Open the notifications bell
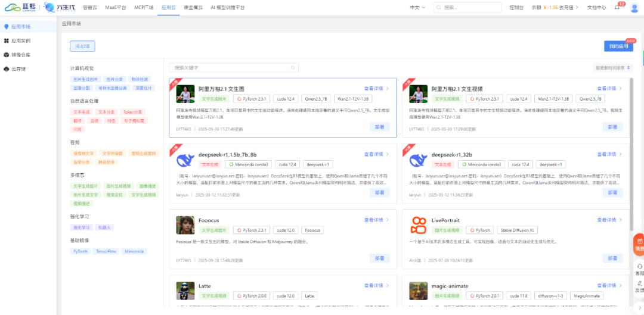This screenshot has width=644, height=315. (x=617, y=7)
